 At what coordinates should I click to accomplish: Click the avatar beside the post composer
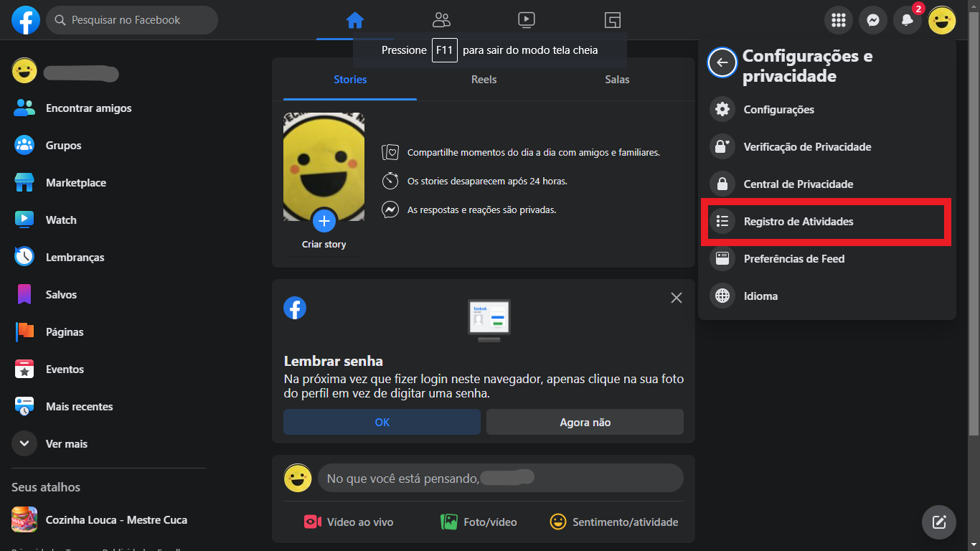point(298,478)
